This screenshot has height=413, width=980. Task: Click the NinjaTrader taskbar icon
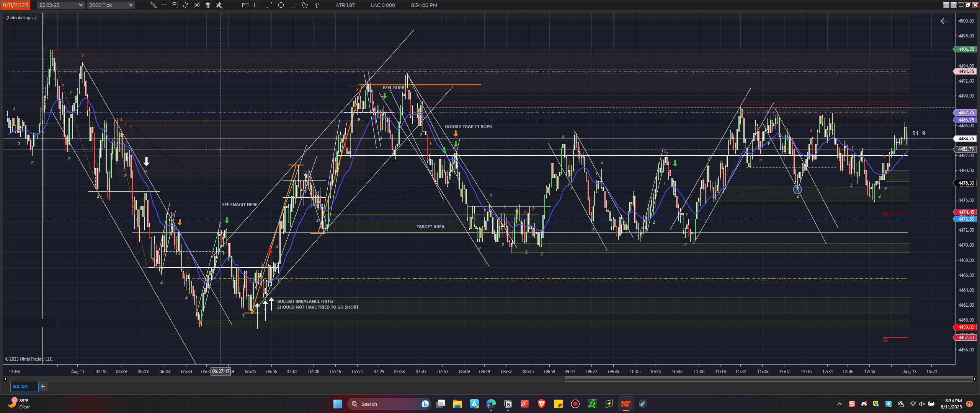626,404
